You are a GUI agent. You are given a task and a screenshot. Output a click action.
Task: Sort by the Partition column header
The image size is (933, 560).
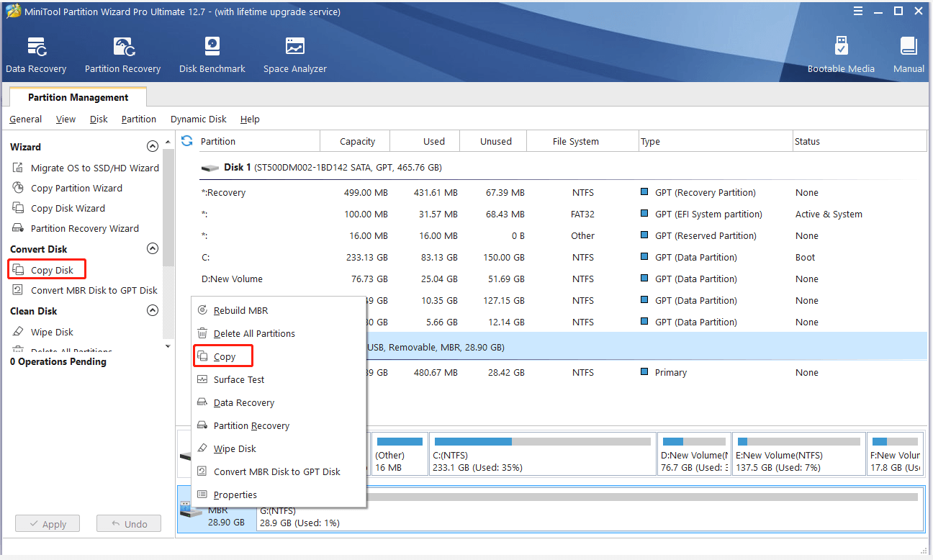258,141
